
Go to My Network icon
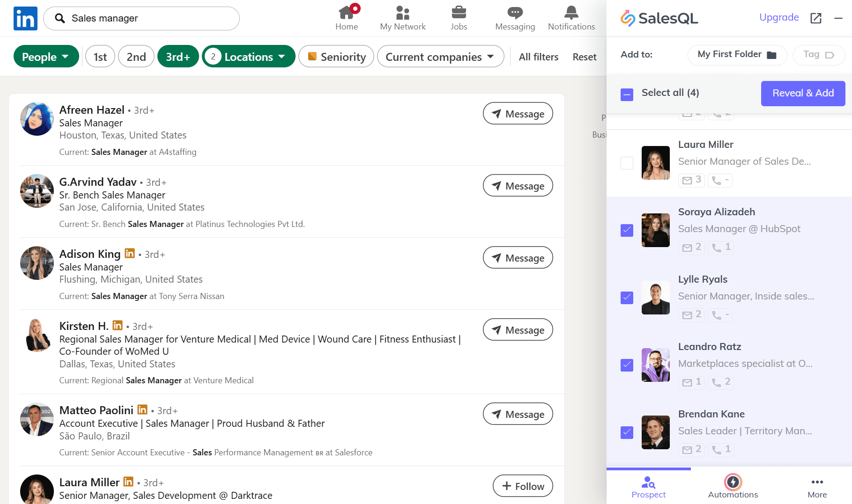402,13
